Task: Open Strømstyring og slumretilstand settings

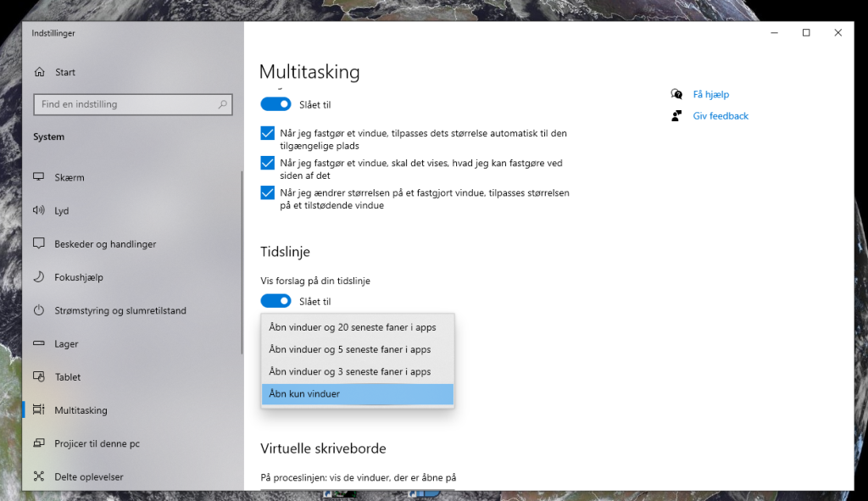Action: [119, 310]
